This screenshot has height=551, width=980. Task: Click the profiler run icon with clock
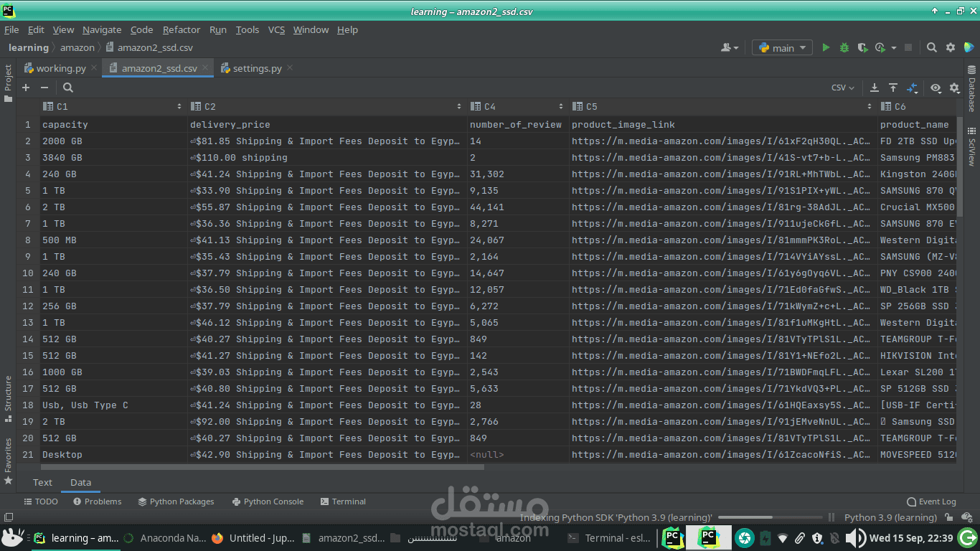[880, 47]
